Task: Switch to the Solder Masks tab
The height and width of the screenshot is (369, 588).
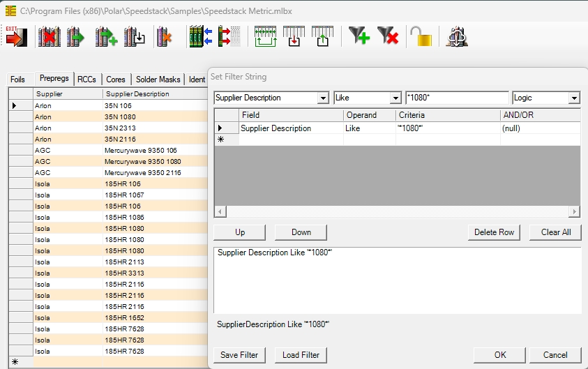Action: click(x=158, y=80)
